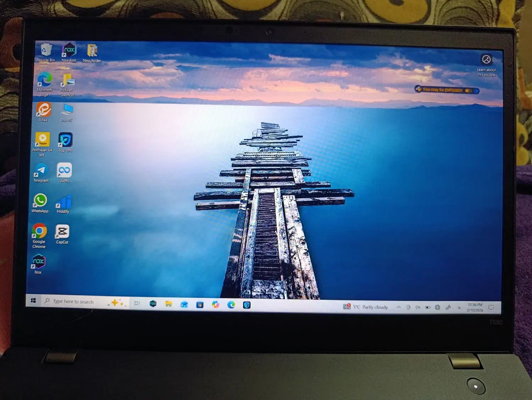This screenshot has width=532, height=400.
Task: Open the Windows Start menu
Action: point(33,300)
